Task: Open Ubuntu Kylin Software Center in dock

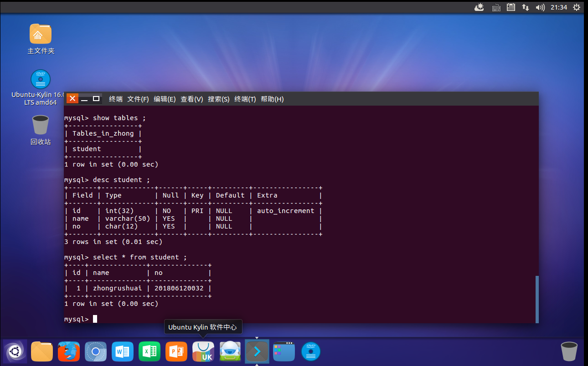Action: 203,351
